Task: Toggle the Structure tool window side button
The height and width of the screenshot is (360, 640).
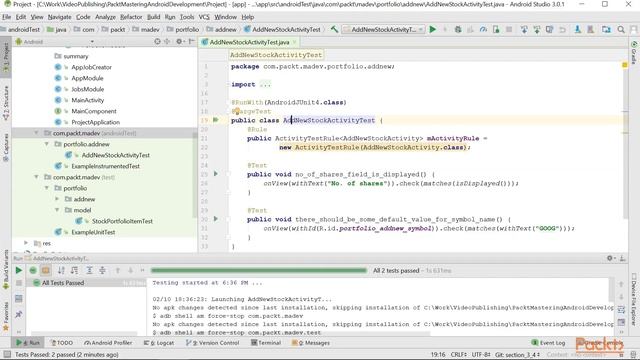Action: [6, 103]
